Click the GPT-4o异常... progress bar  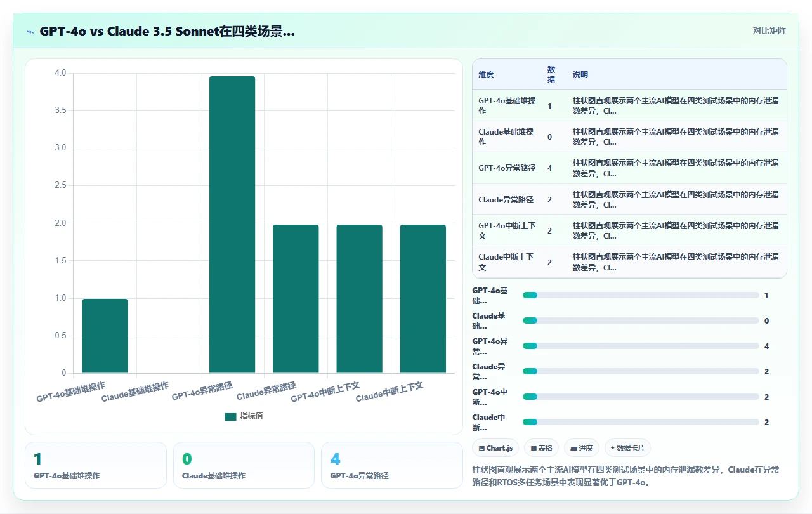(641, 346)
